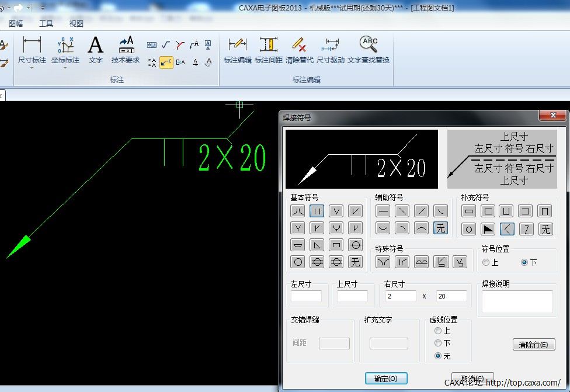The image size is (570, 392).
Task: Open the 文字查找替换 find and replace tool
Action: click(369, 50)
